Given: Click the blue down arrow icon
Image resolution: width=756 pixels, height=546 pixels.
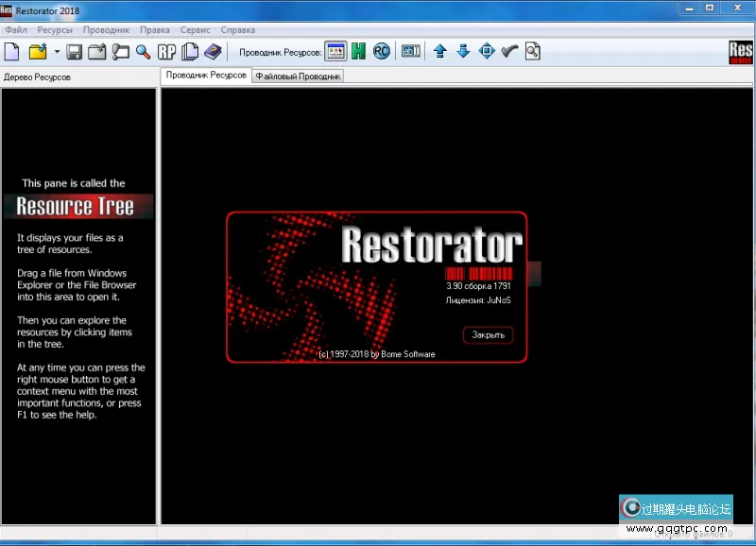Looking at the screenshot, I should point(463,51).
